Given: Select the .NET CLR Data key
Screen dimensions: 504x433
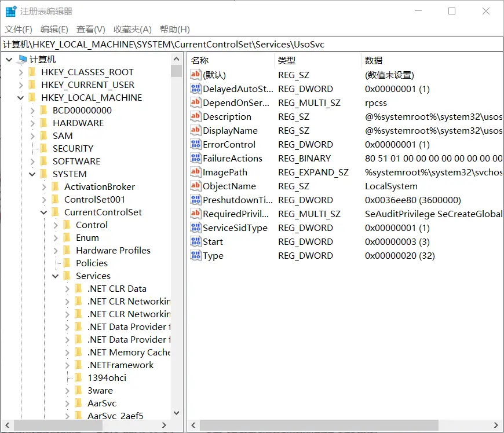Looking at the screenshot, I should click(116, 288).
